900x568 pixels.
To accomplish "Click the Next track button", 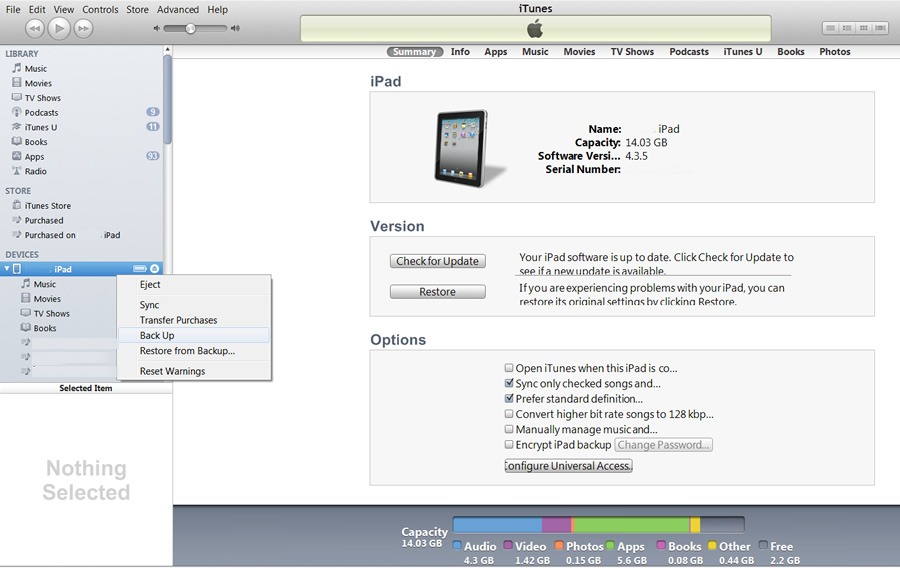I will pyautogui.click(x=83, y=28).
